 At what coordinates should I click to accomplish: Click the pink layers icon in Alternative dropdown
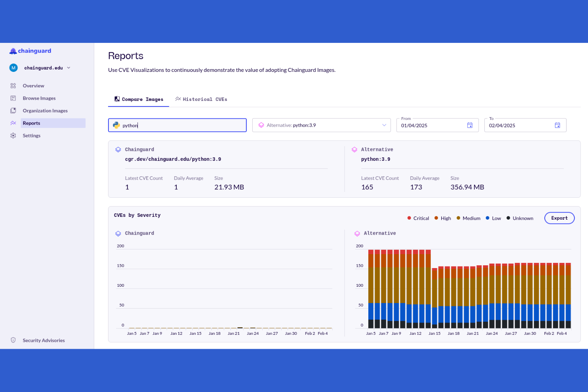pyautogui.click(x=261, y=125)
